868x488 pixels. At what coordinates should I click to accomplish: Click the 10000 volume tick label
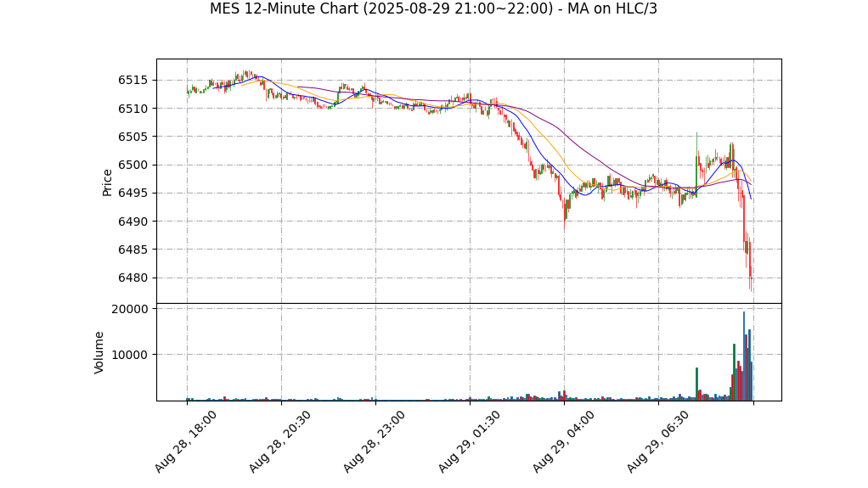coord(130,355)
